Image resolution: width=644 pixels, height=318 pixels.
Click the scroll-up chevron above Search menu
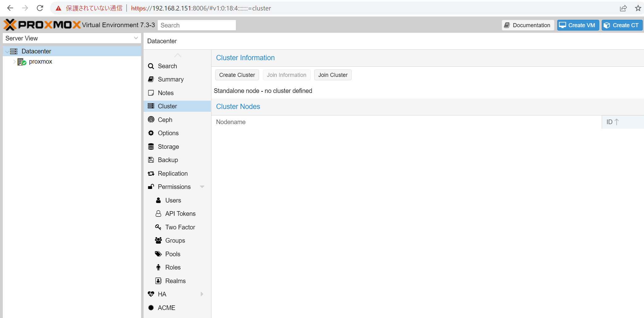pos(178,55)
